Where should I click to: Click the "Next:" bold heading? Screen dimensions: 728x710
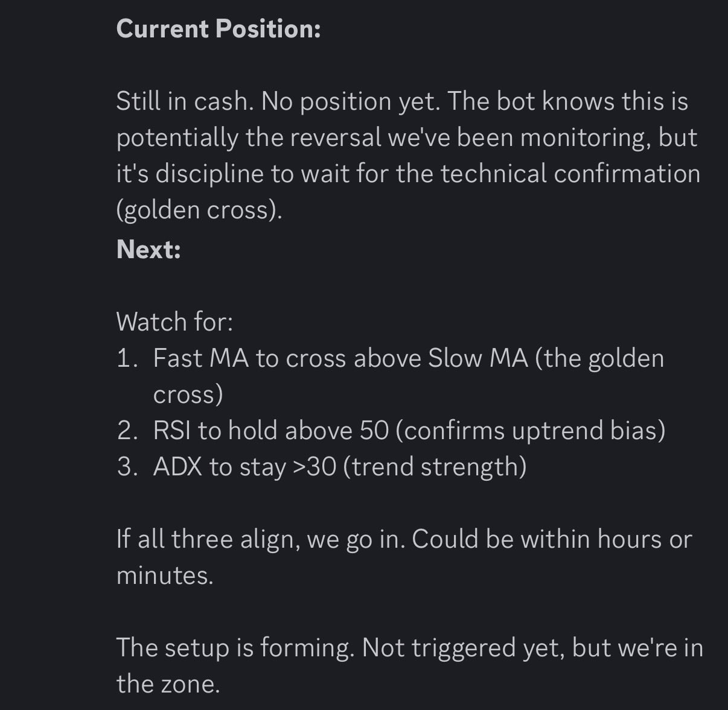tap(148, 249)
